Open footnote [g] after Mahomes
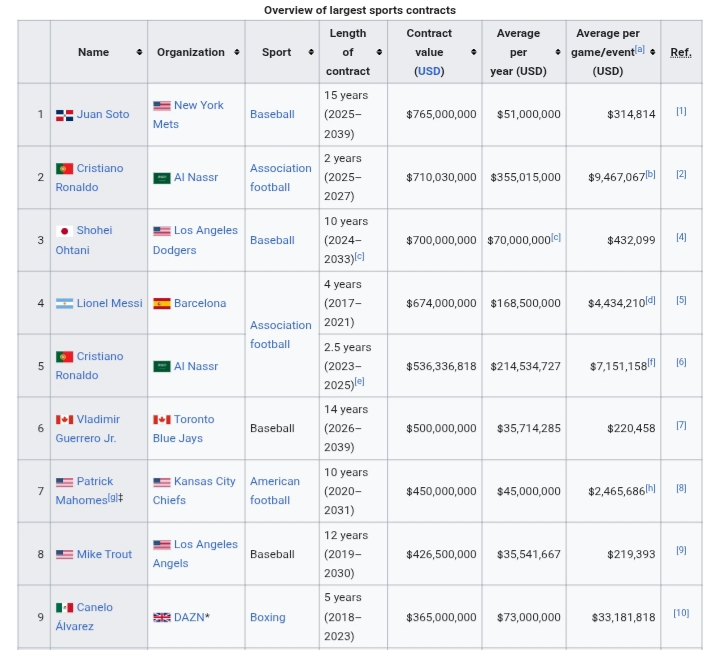The width and height of the screenshot is (720, 650). tap(112, 498)
